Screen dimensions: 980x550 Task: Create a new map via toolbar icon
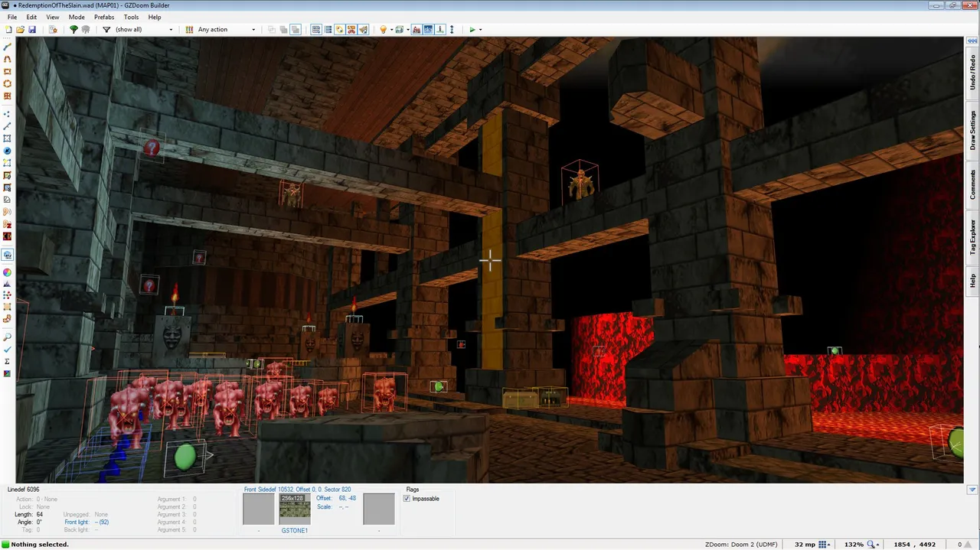click(x=8, y=30)
